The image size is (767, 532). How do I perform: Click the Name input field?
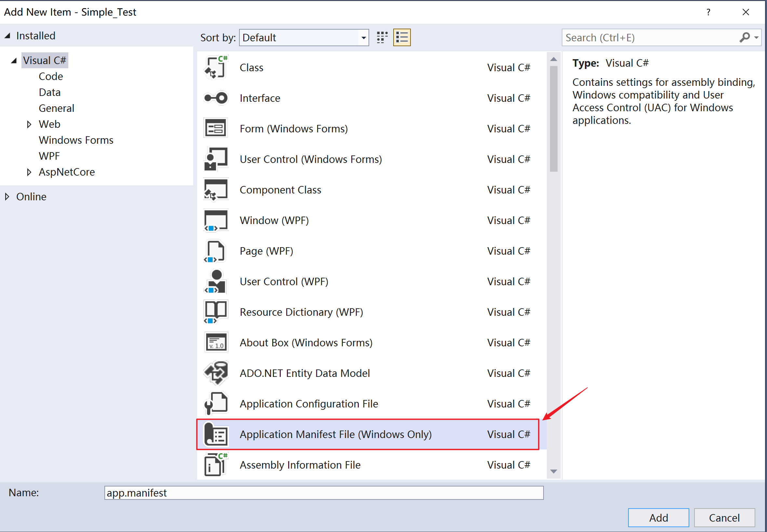point(323,493)
